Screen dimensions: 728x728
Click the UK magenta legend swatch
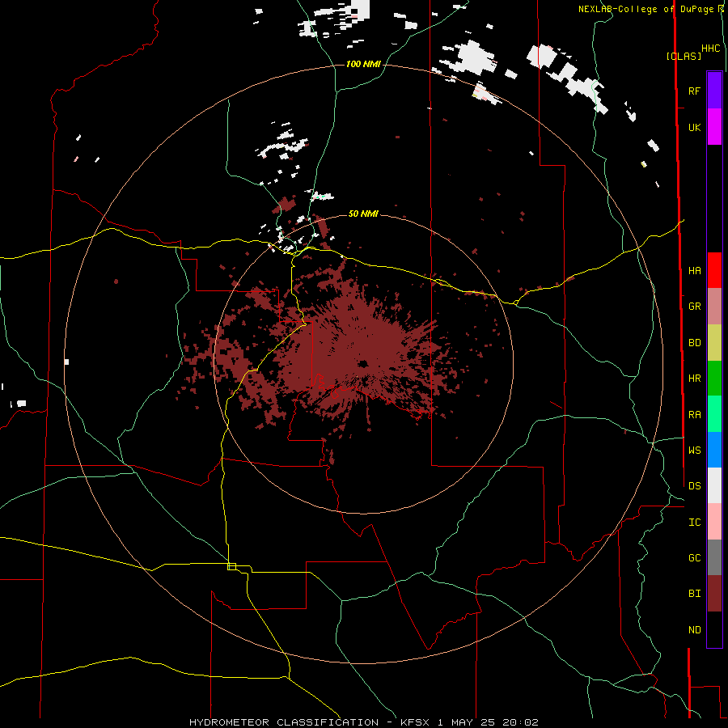714,127
